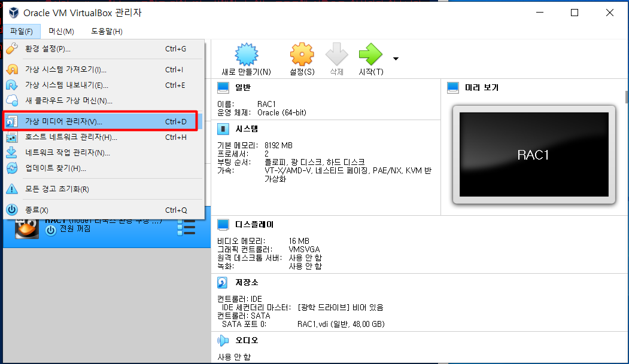Viewport: 629px width, 364px height.
Task: Choose 종료(X) to quit
Action: click(103, 210)
